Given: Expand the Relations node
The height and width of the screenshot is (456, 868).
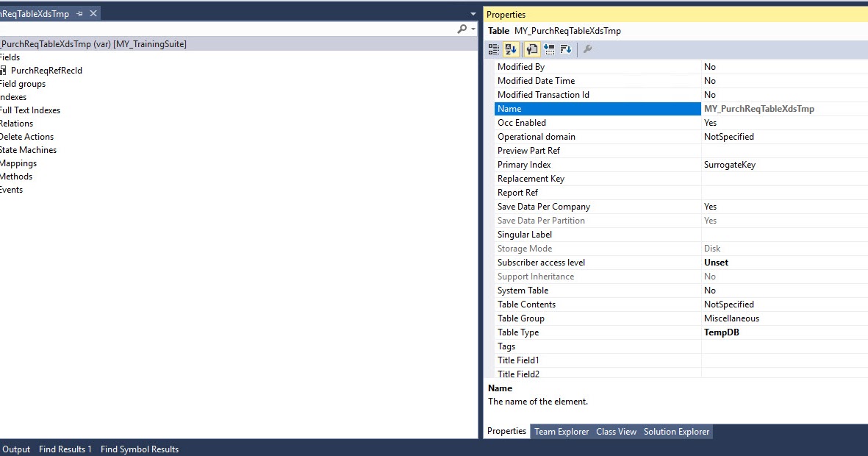Looking at the screenshot, I should pyautogui.click(x=16, y=123).
